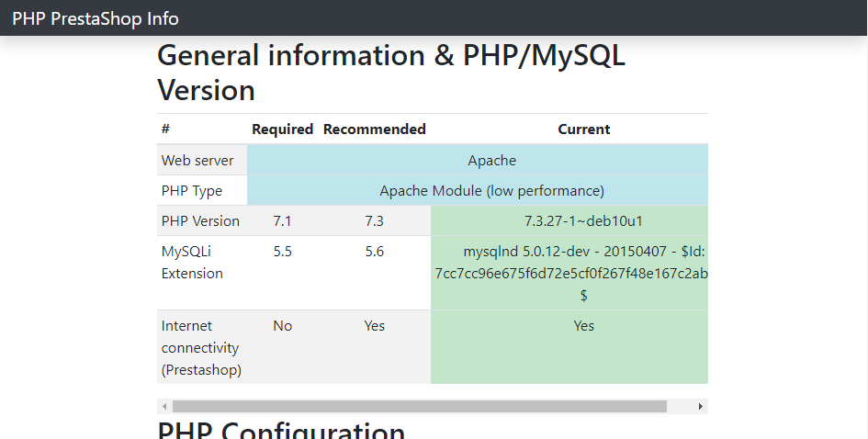Screen dimensions: 868x439
Task: Open the PHP PrestaShop Info navbar title
Action: 96,18
